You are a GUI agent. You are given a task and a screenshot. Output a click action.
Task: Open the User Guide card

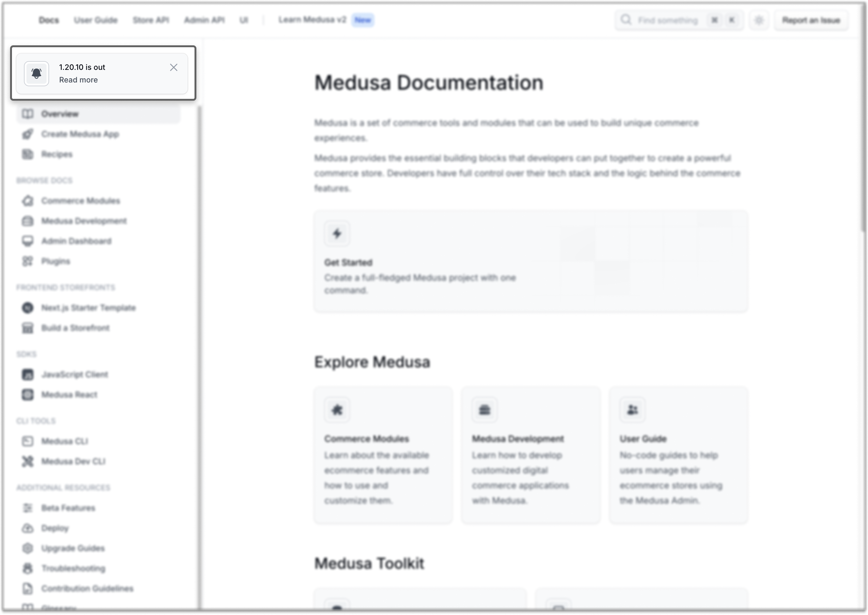click(678, 454)
